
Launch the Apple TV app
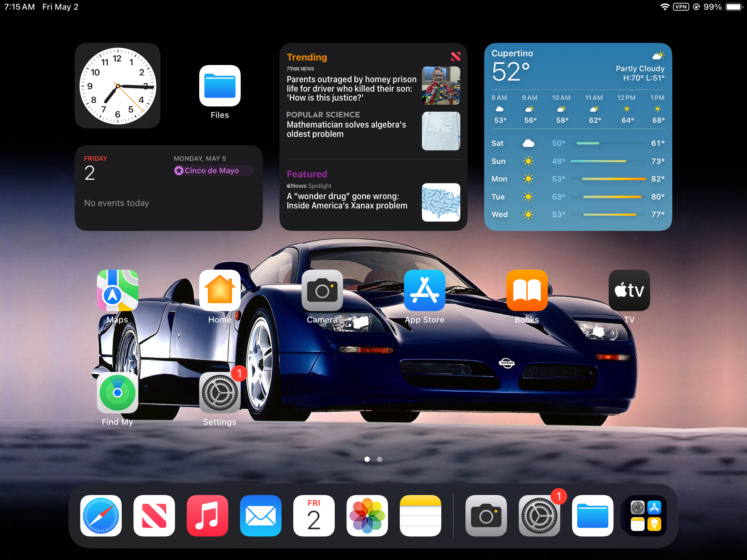[x=629, y=290]
